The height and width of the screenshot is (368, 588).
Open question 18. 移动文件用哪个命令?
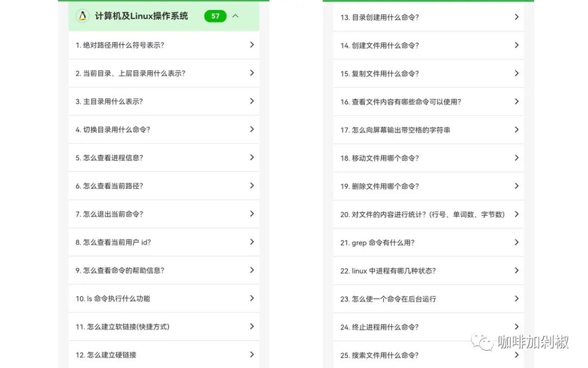[428, 158]
